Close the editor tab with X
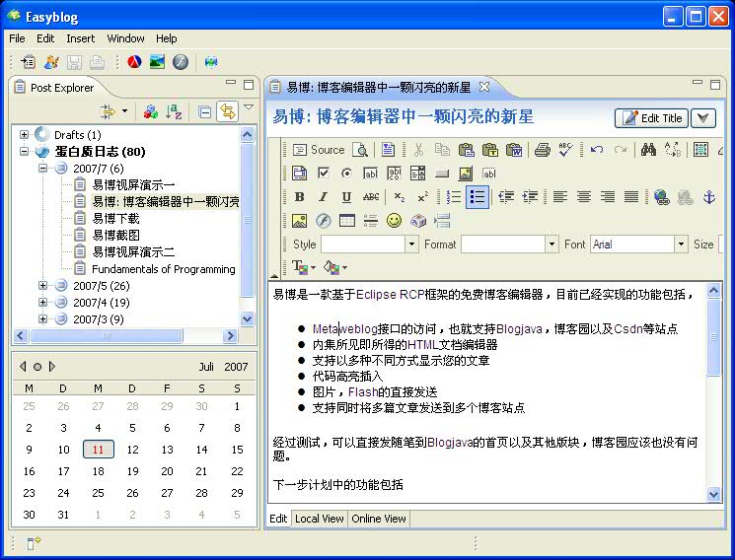The height and width of the screenshot is (560, 735). tap(484, 87)
